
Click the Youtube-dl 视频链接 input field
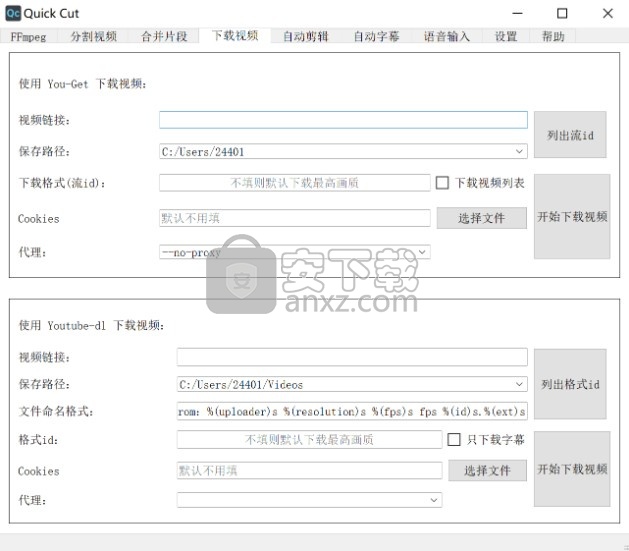(352, 357)
